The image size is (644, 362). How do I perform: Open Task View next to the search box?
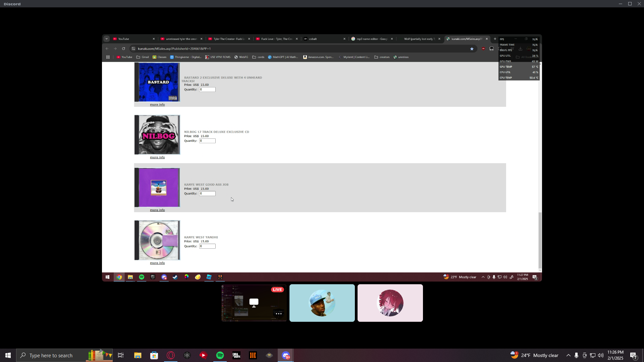click(121, 355)
